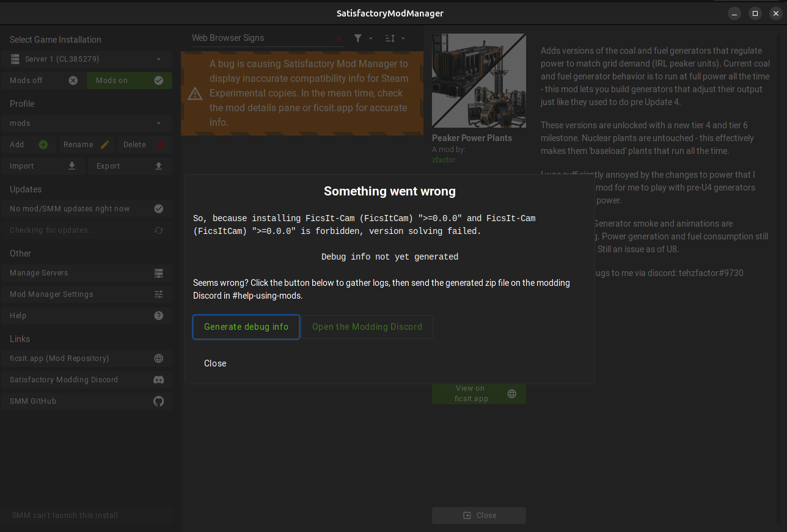
Task: Click the X circle icon on Mods off
Action: point(73,81)
